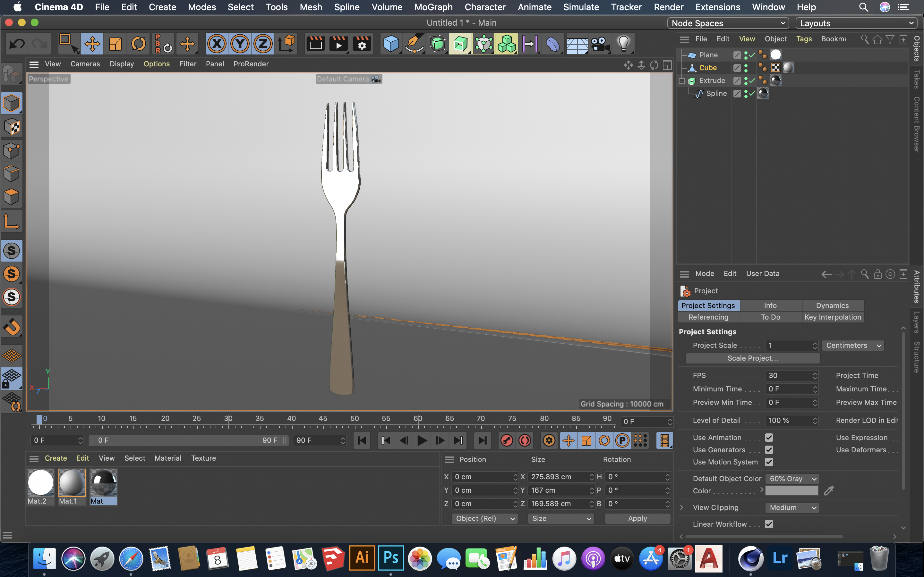Open the Centimeters unit dropdown
The image size is (924, 577).
point(853,345)
